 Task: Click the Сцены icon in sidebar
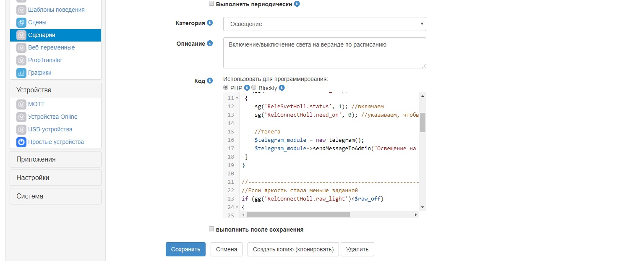point(21,22)
